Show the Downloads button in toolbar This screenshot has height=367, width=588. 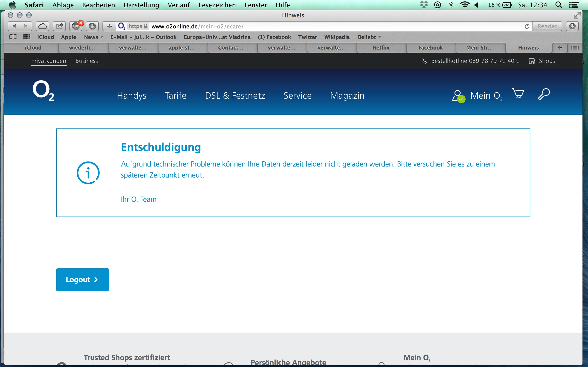click(572, 26)
